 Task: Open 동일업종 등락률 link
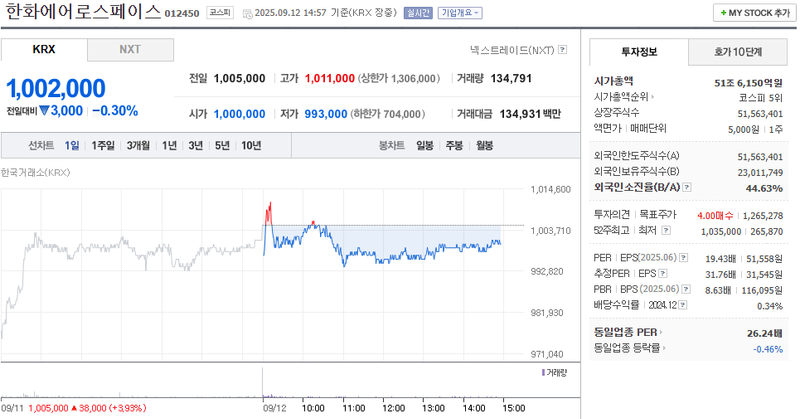click(x=630, y=348)
